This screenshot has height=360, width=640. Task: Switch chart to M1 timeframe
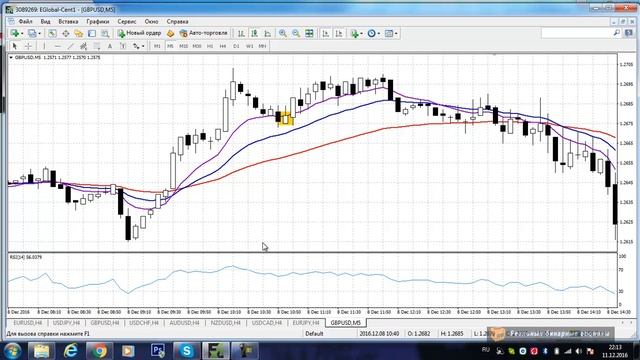tap(157, 46)
